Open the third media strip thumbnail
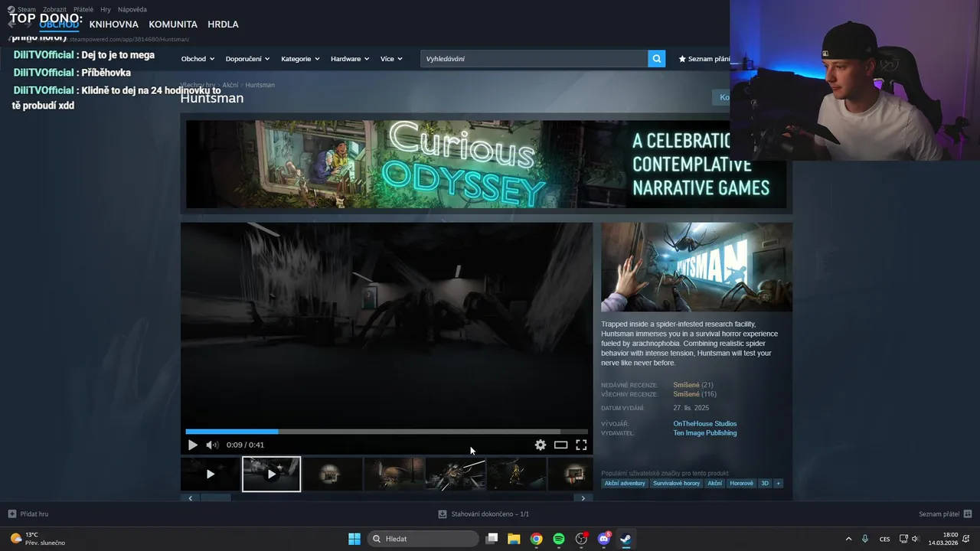Image resolution: width=980 pixels, height=551 pixels. [x=332, y=474]
